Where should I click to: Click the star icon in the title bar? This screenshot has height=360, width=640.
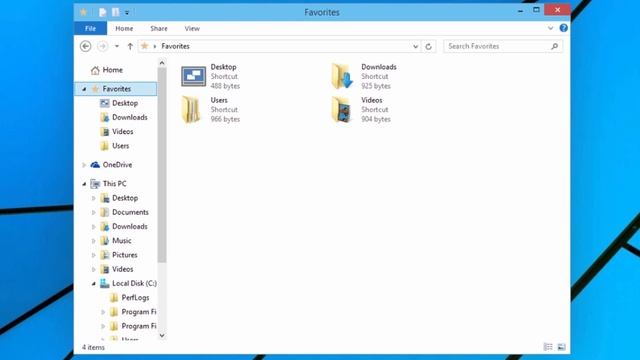click(84, 12)
